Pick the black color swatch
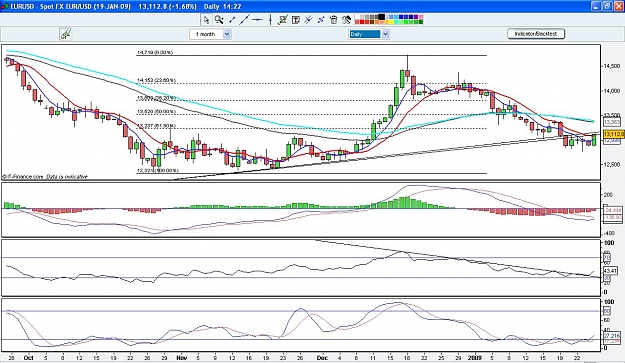 pyautogui.click(x=381, y=17)
